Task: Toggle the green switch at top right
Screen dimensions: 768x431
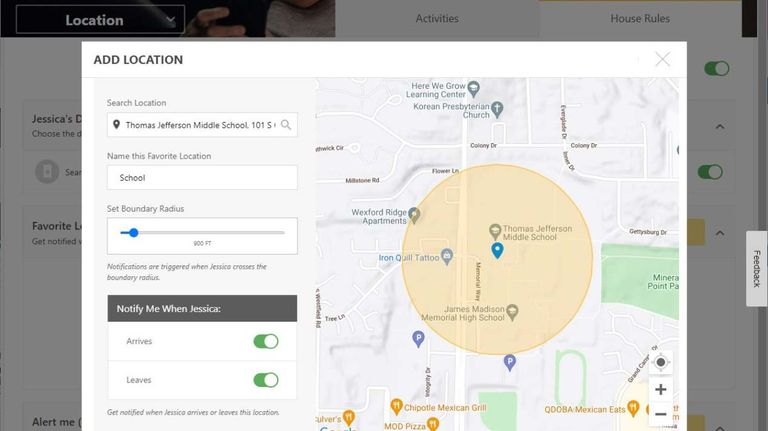Action: point(716,69)
